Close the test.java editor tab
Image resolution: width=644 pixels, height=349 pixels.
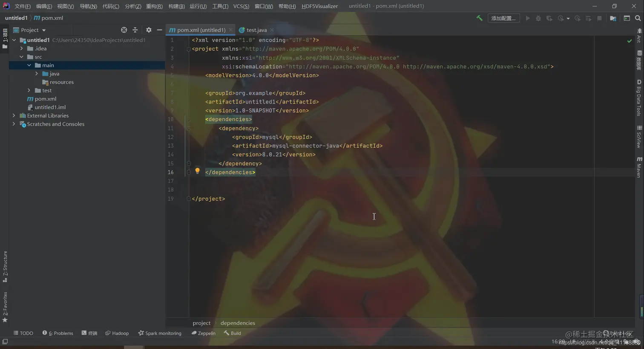coord(272,30)
